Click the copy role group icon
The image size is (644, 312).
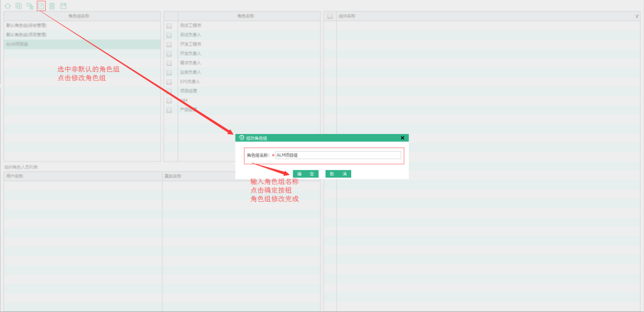point(30,6)
